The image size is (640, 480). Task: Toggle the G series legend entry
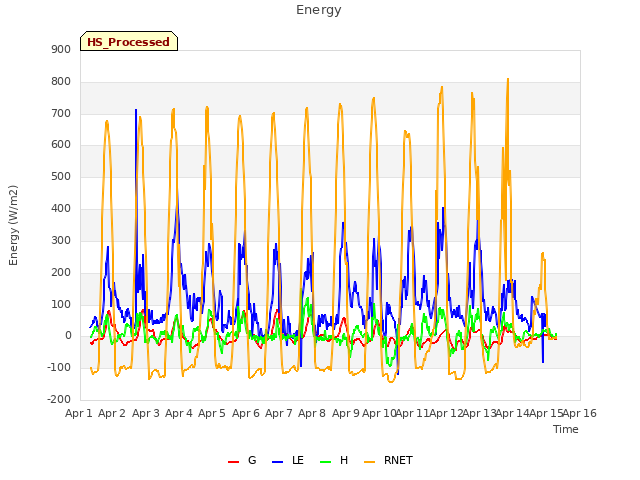click(x=242, y=460)
